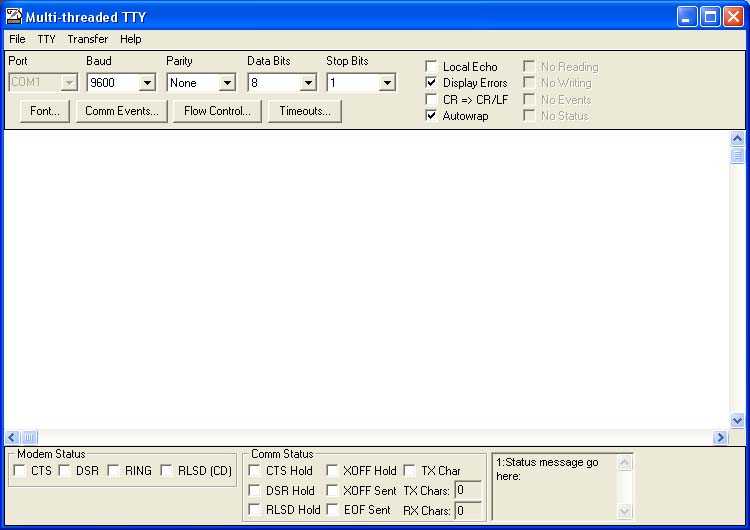Click the TX Chars value field
Image resolution: width=750 pixels, height=530 pixels.
(468, 490)
